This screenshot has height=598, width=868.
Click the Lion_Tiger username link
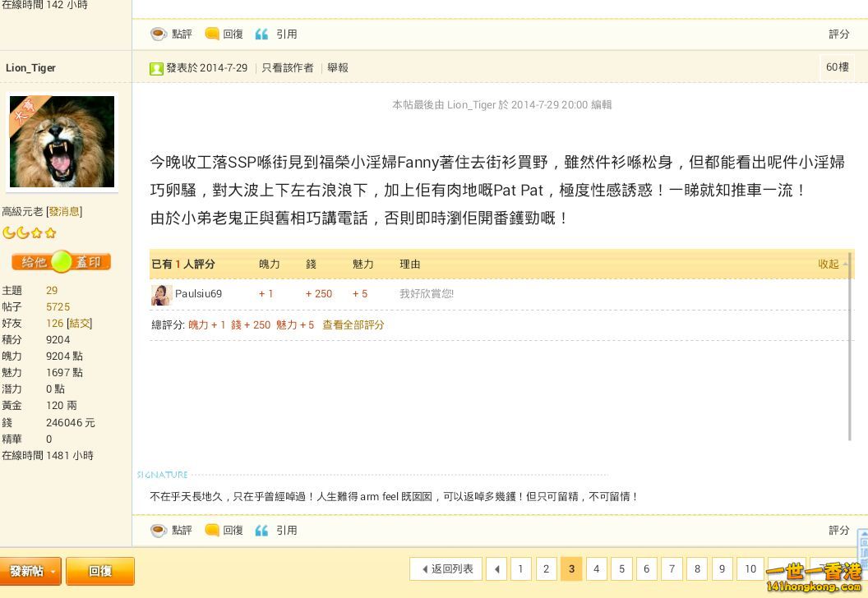pos(30,68)
